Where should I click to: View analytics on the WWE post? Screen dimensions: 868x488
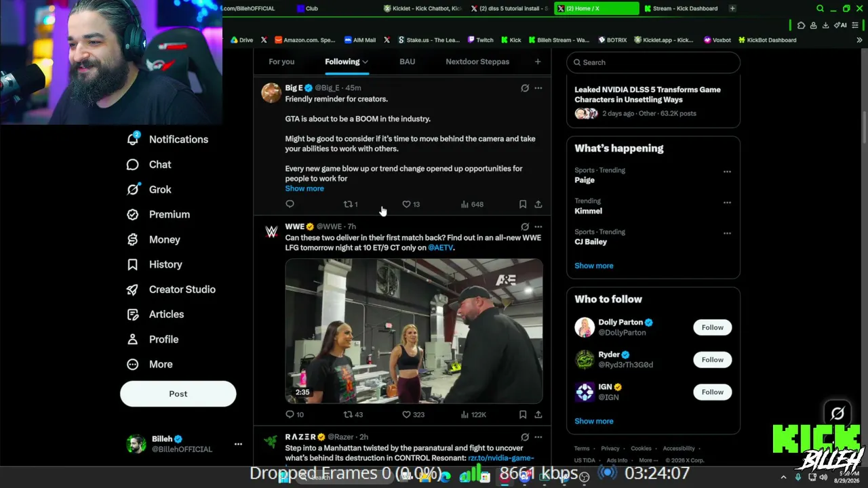[x=473, y=414]
